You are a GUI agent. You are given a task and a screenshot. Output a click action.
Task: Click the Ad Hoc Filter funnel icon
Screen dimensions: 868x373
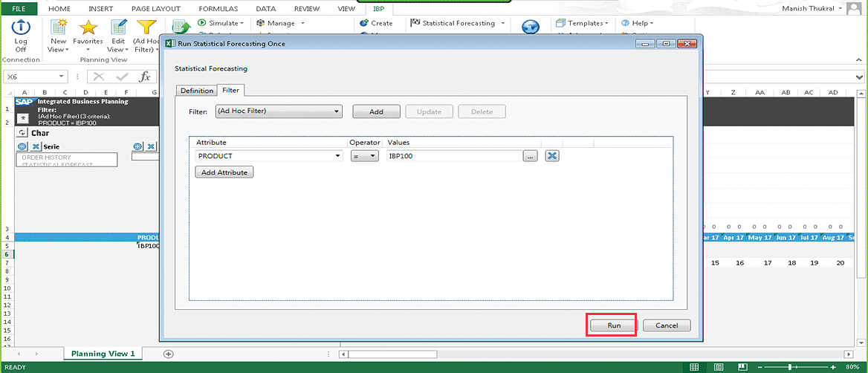pos(146,27)
